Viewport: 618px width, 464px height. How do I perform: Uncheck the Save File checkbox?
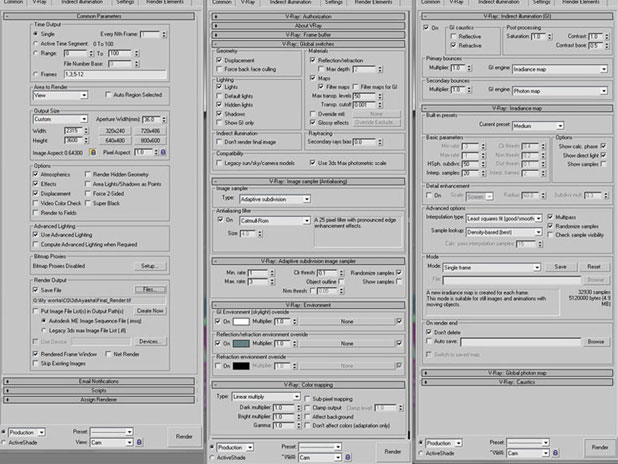click(35, 290)
